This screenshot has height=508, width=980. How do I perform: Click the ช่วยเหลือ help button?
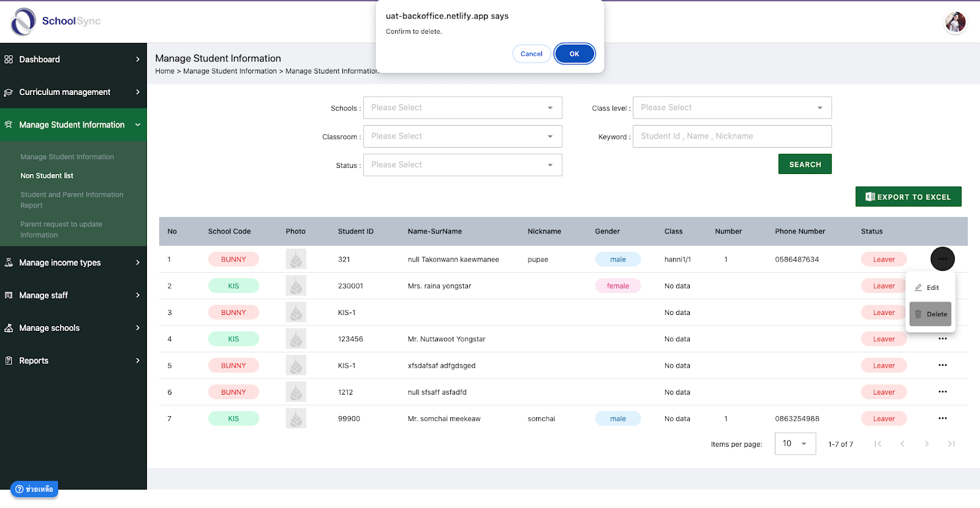pyautogui.click(x=34, y=489)
